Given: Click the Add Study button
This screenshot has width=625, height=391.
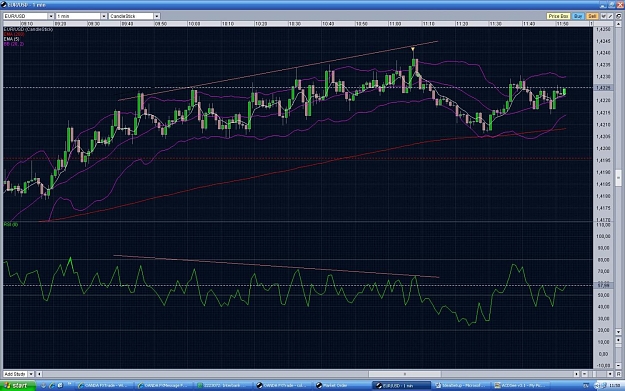Looking at the screenshot, I should (x=15, y=374).
